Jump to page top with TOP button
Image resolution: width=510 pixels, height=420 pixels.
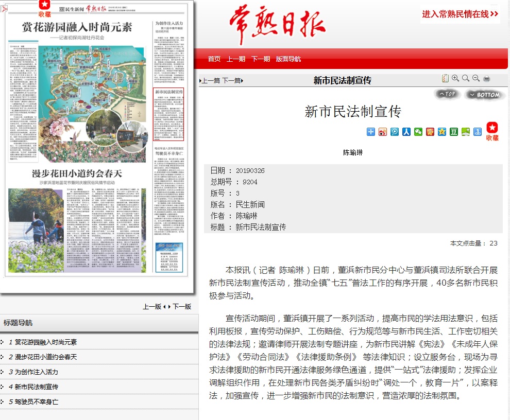pos(447,94)
